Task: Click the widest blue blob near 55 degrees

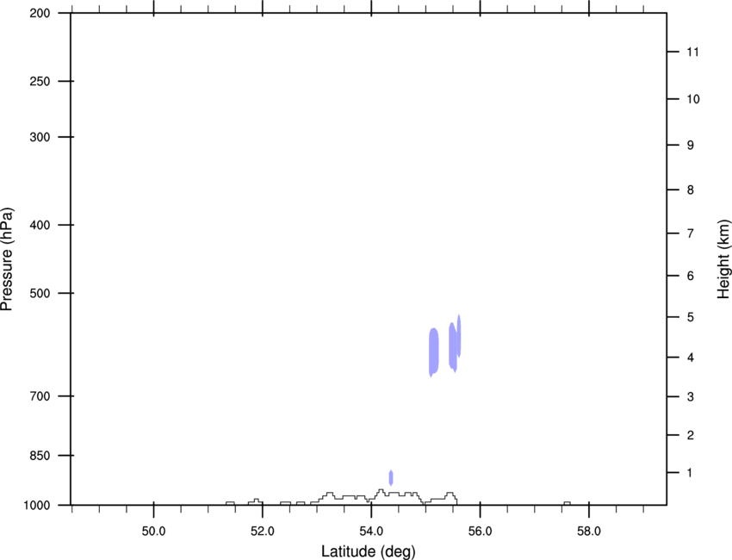Action: coord(434,352)
